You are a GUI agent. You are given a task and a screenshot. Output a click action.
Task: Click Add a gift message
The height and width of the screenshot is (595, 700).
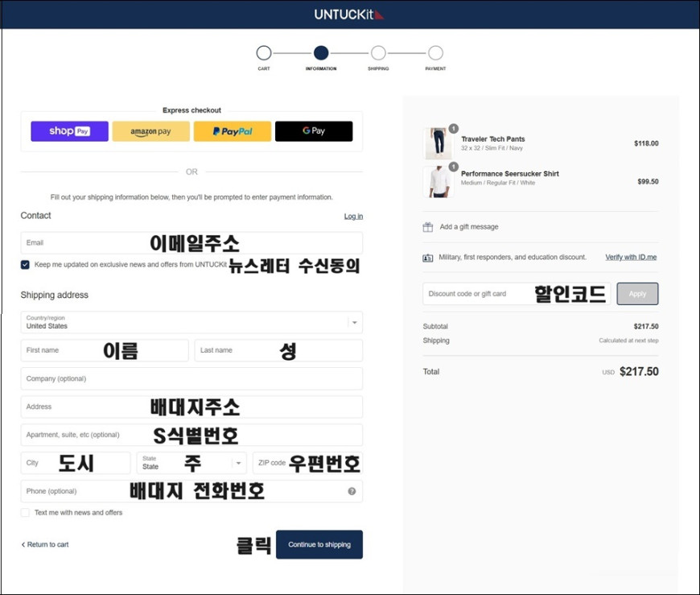[x=469, y=227]
